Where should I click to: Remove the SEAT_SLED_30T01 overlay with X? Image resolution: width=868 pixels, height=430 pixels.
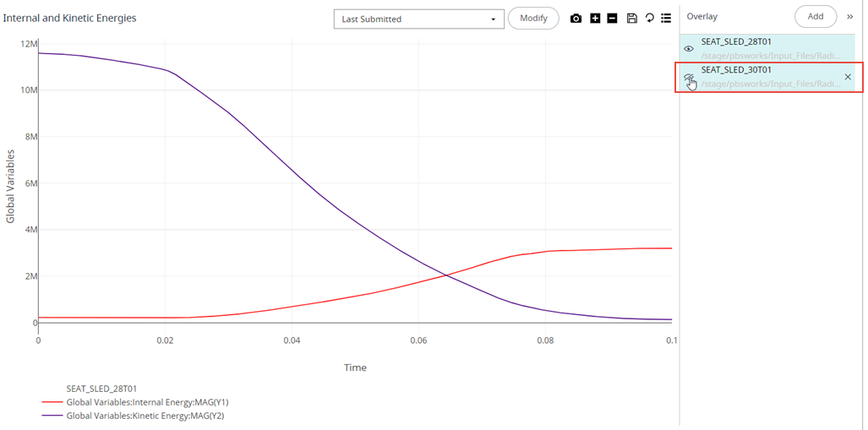848,77
